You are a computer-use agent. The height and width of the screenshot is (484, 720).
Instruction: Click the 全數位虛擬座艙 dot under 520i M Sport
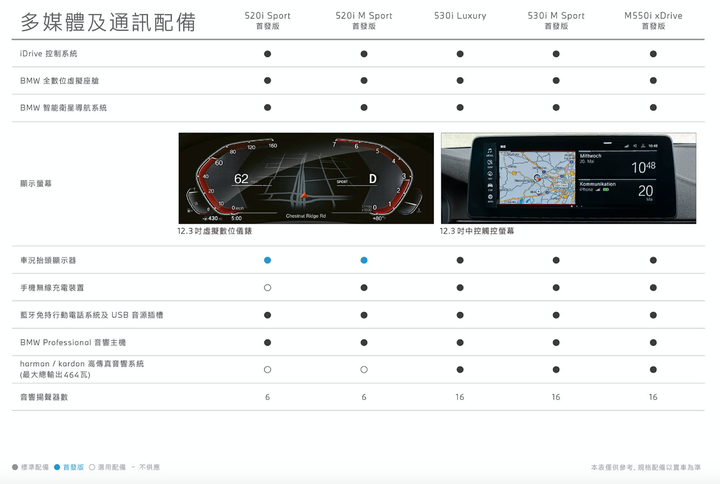364,81
